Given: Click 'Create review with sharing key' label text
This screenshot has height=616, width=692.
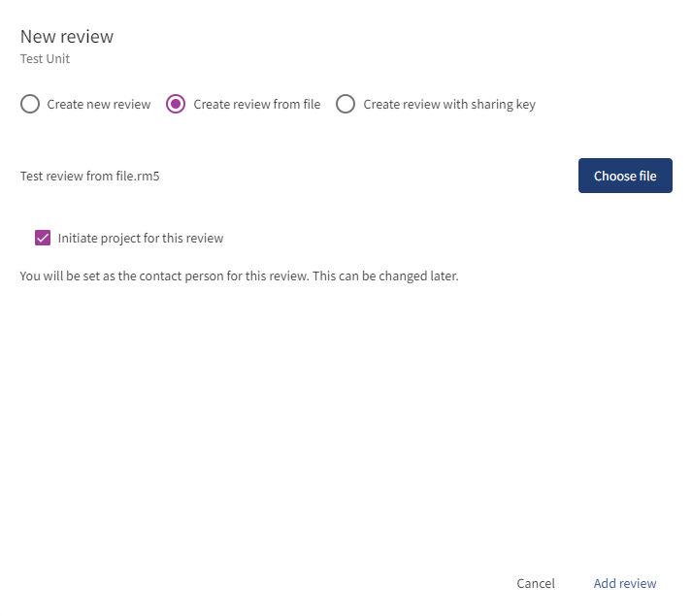Looking at the screenshot, I should coord(449,105).
